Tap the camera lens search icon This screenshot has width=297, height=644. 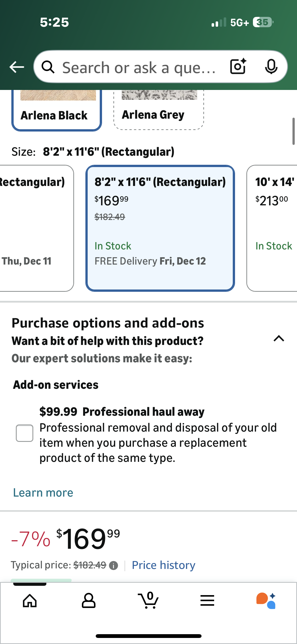pos(238,67)
